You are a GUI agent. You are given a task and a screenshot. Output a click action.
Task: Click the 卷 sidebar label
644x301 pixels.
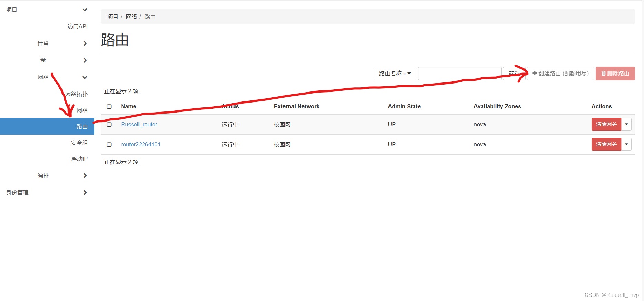(43, 60)
